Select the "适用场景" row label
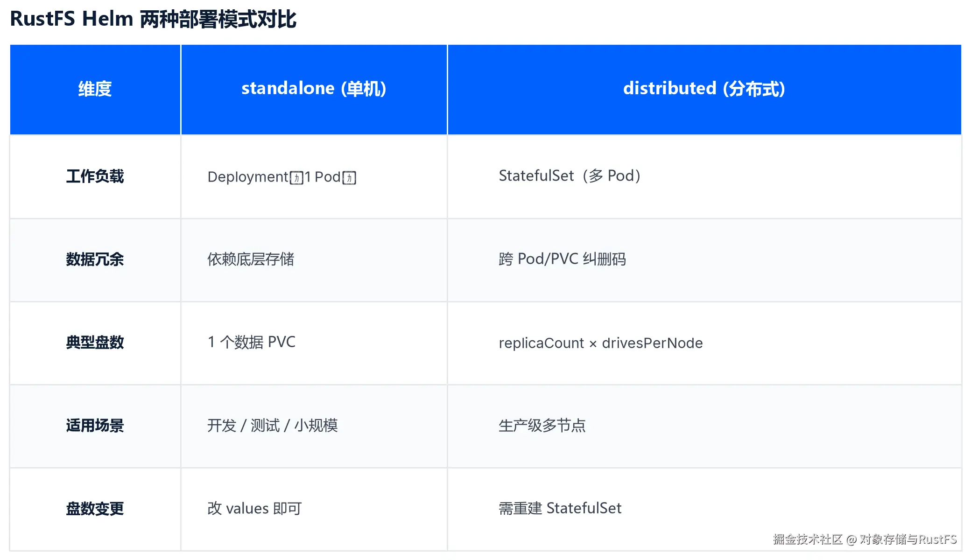 (x=95, y=426)
